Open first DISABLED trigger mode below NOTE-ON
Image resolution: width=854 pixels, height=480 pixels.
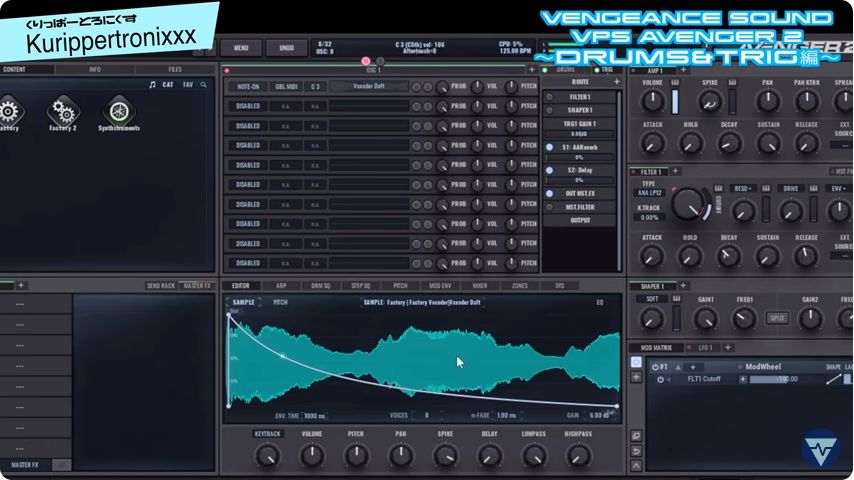(x=248, y=106)
